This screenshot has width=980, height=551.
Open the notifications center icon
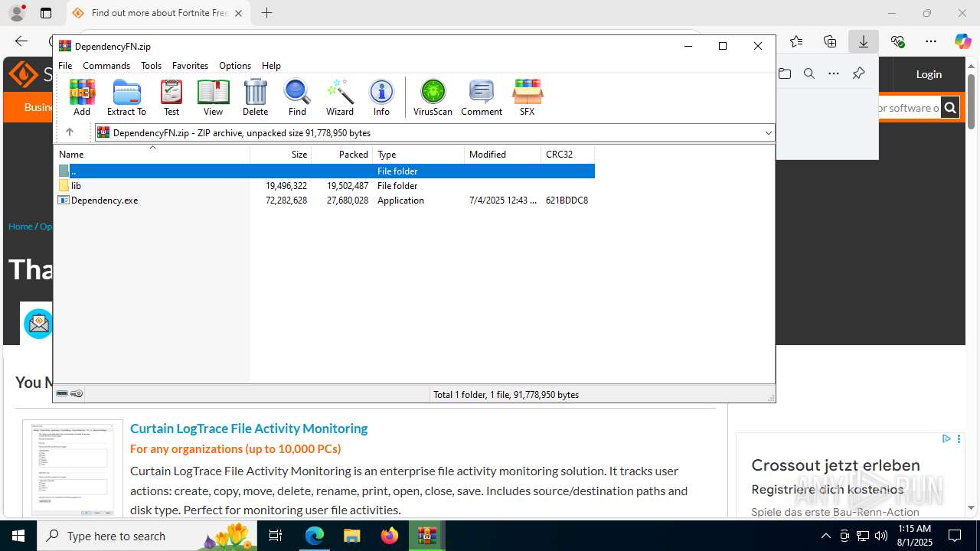click(955, 536)
